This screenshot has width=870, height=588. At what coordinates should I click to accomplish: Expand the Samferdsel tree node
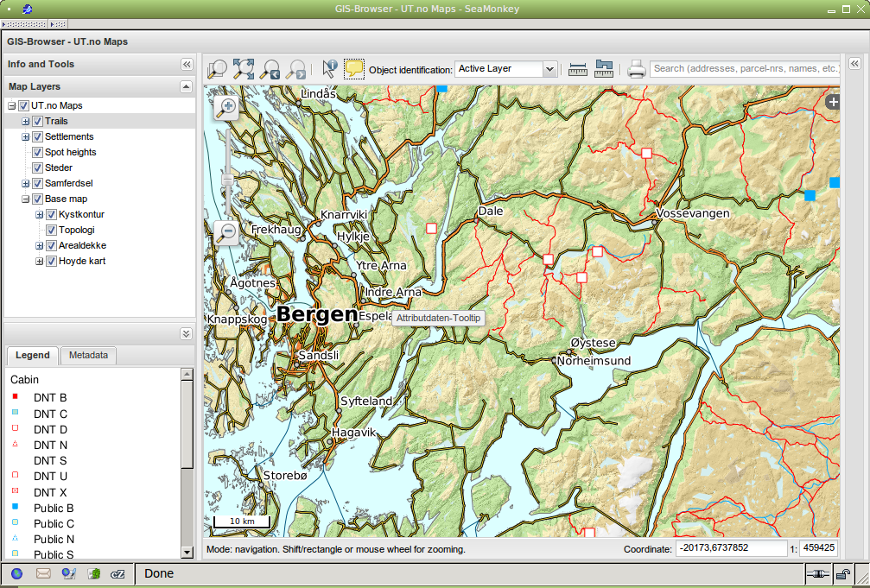(26, 183)
